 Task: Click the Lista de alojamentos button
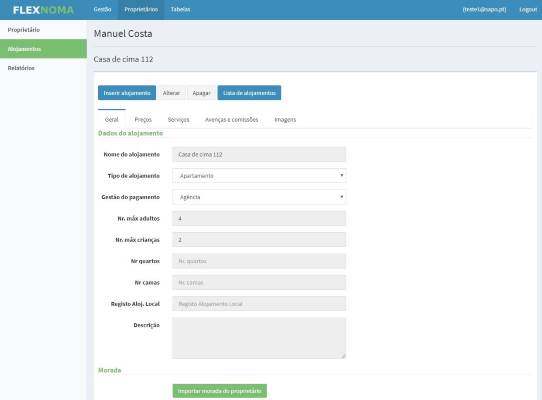coord(249,93)
